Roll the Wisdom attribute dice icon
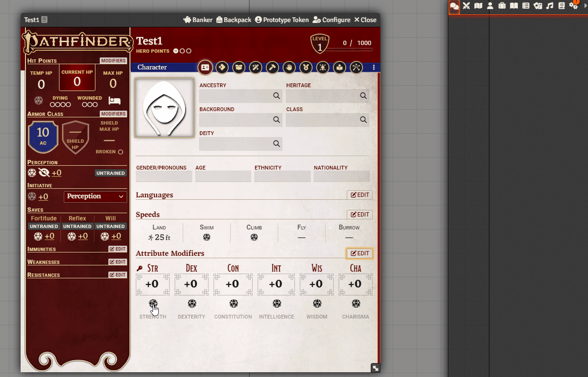Image resolution: width=588 pixels, height=377 pixels. [317, 304]
